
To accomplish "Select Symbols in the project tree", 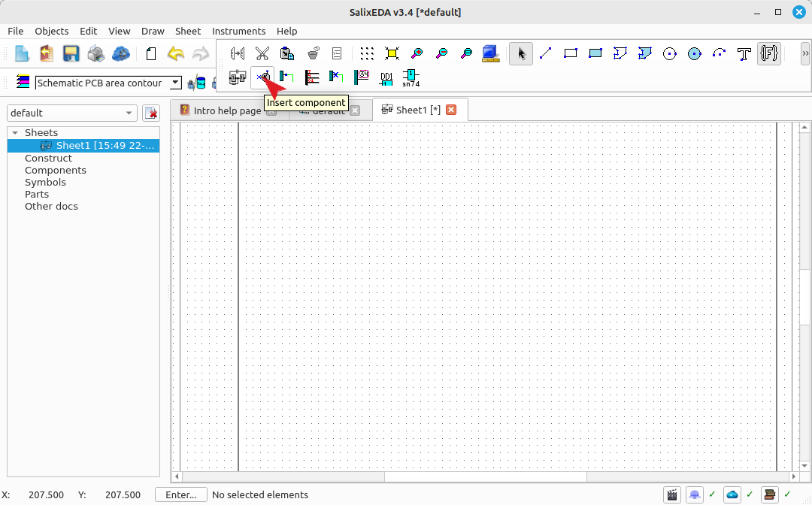I will 46,182.
